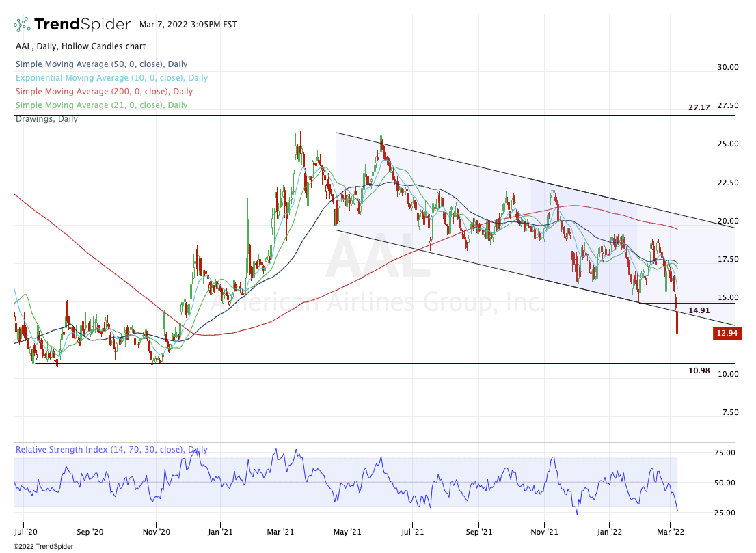This screenshot has height=553, width=756.
Task: Click the TrendSpider brand name text
Action: point(82,25)
